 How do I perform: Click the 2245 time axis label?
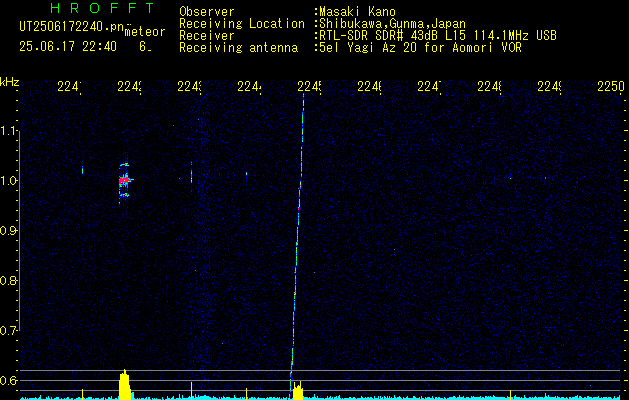309,86
